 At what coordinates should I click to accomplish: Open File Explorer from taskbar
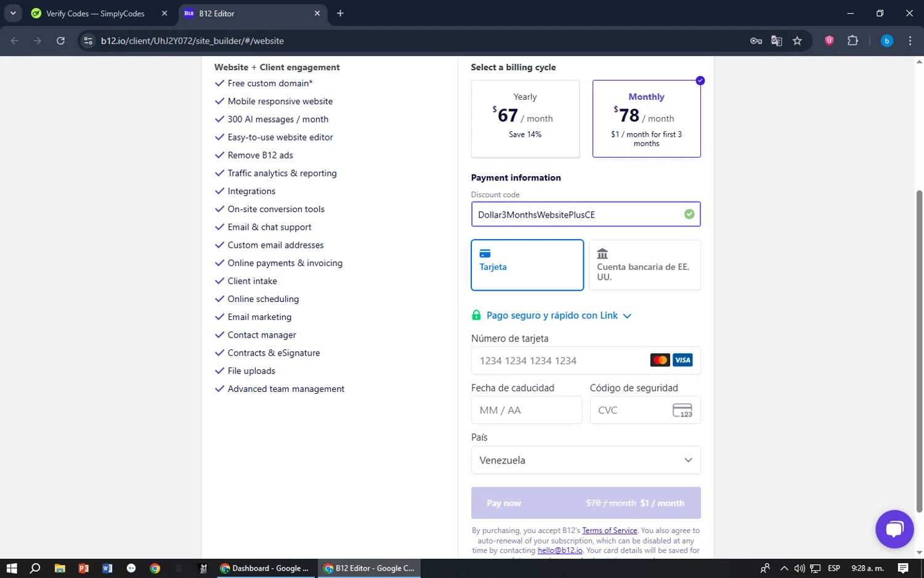point(60,568)
